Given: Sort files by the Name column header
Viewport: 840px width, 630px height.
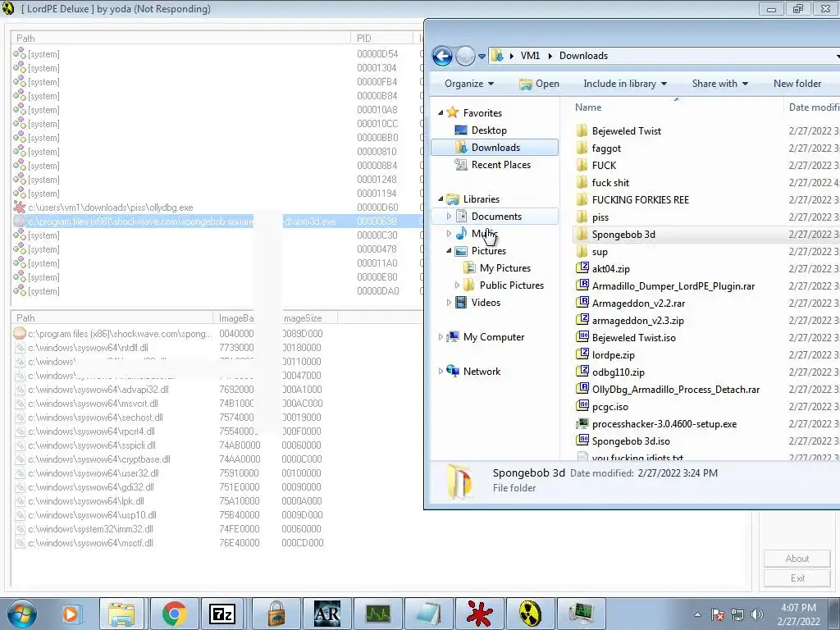Looking at the screenshot, I should pos(587,107).
